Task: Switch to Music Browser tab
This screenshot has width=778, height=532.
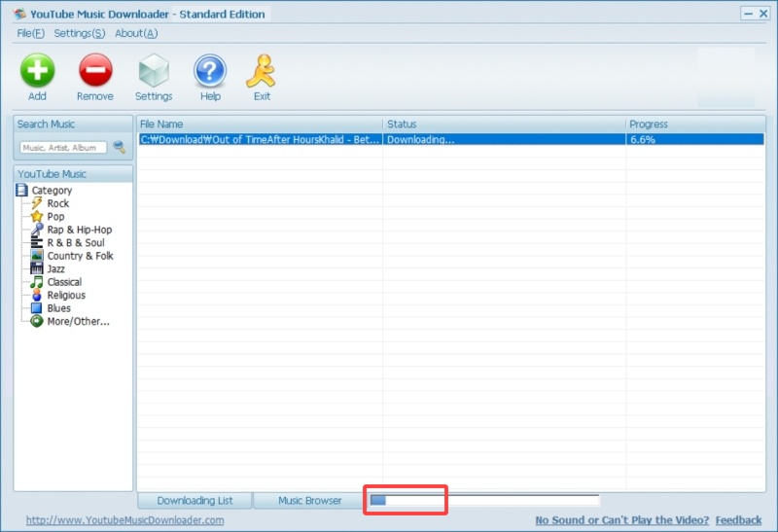Action: coord(309,500)
